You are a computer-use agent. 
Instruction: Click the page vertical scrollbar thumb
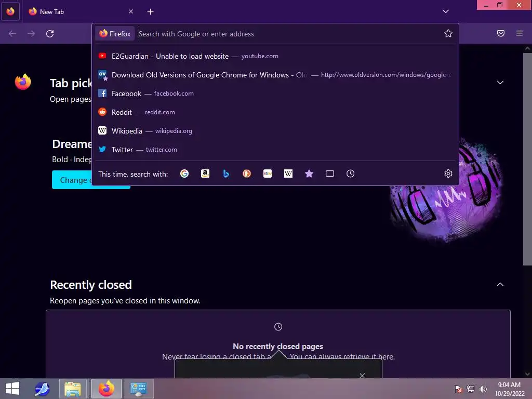527,159
